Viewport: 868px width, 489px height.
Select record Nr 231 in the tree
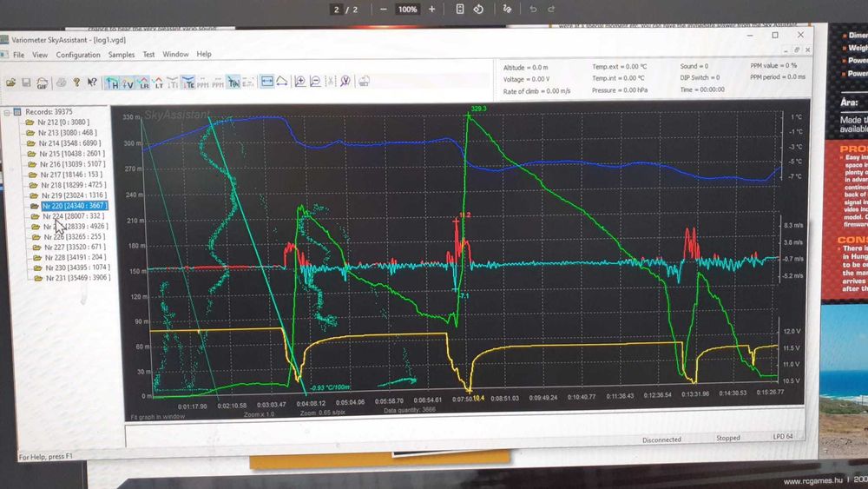(77, 278)
